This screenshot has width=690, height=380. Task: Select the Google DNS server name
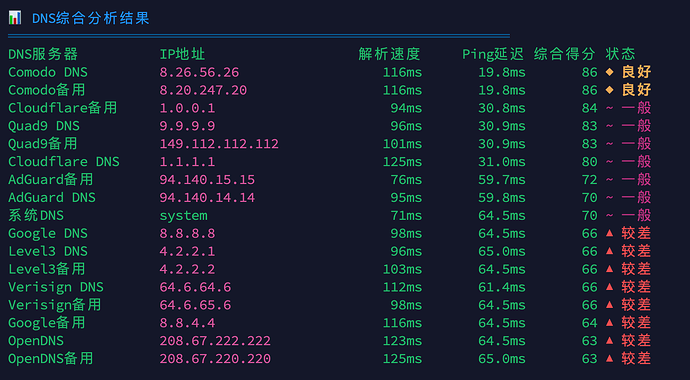point(48,234)
